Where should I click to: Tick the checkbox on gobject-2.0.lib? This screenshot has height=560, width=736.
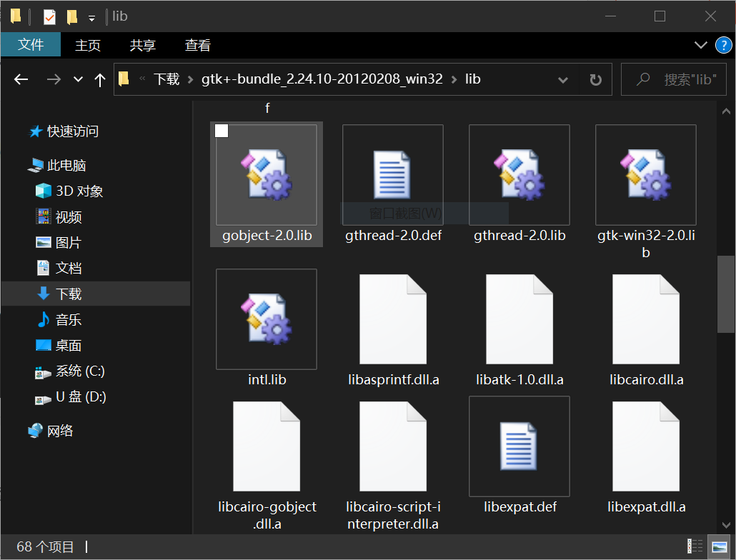(x=222, y=131)
